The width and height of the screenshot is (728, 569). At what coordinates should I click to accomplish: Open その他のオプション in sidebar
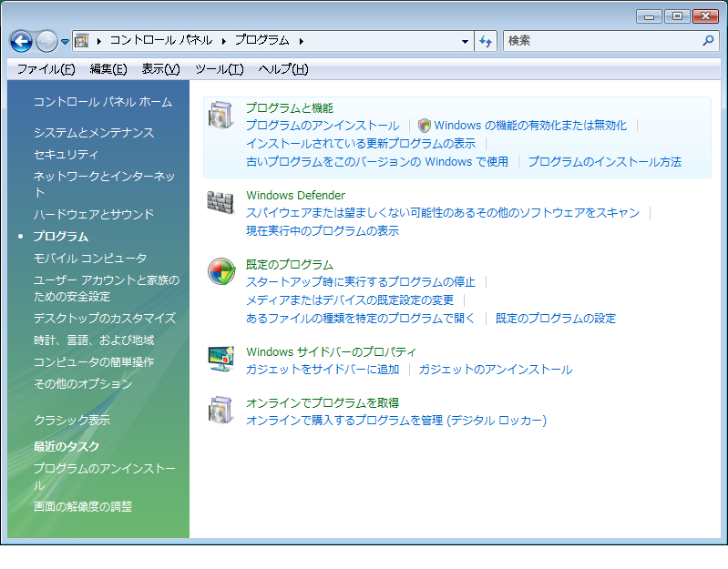pyautogui.click(x=83, y=384)
